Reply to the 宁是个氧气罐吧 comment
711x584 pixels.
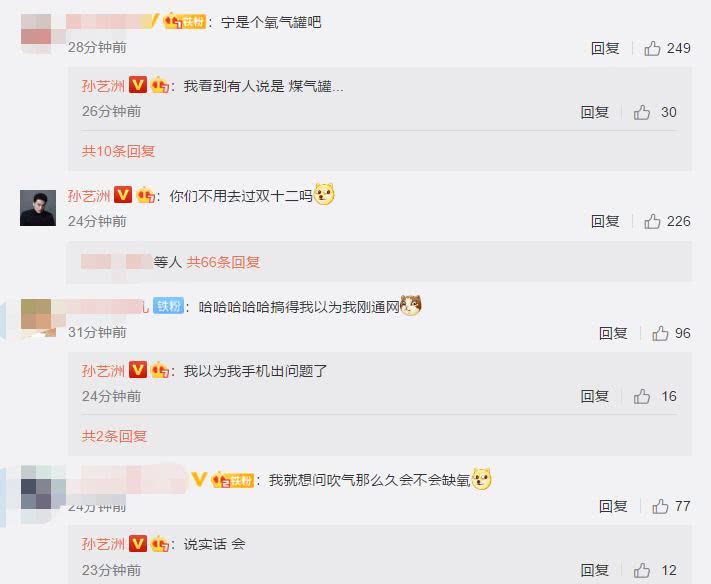pyautogui.click(x=605, y=48)
